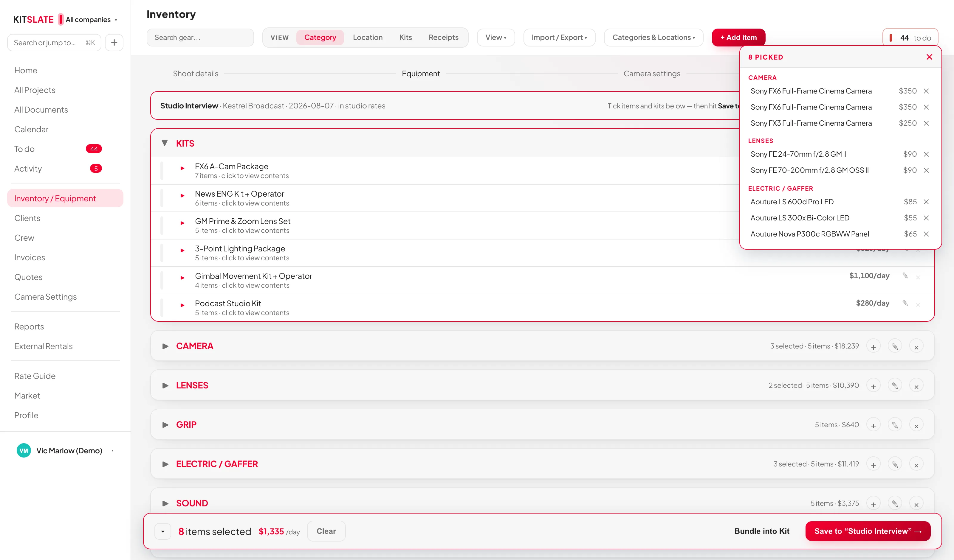Expand the SOUND category
This screenshot has height=560, width=954.
click(x=165, y=504)
